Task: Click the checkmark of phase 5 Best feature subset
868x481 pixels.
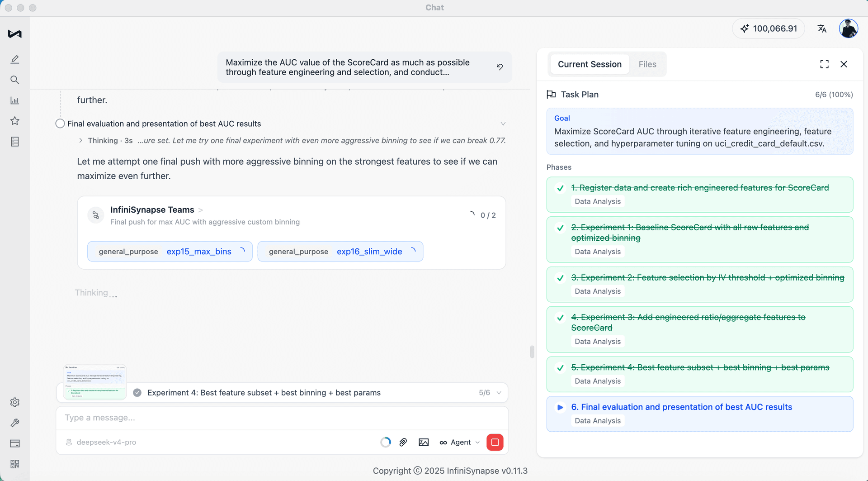Action: coord(560,368)
